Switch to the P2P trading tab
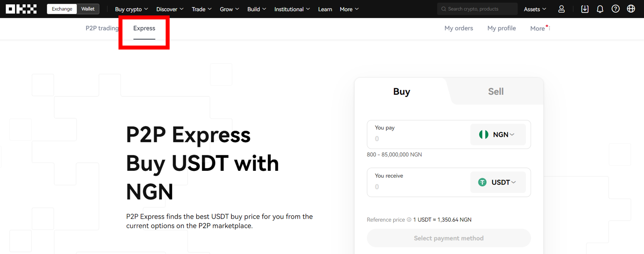The image size is (644, 254). point(102,28)
